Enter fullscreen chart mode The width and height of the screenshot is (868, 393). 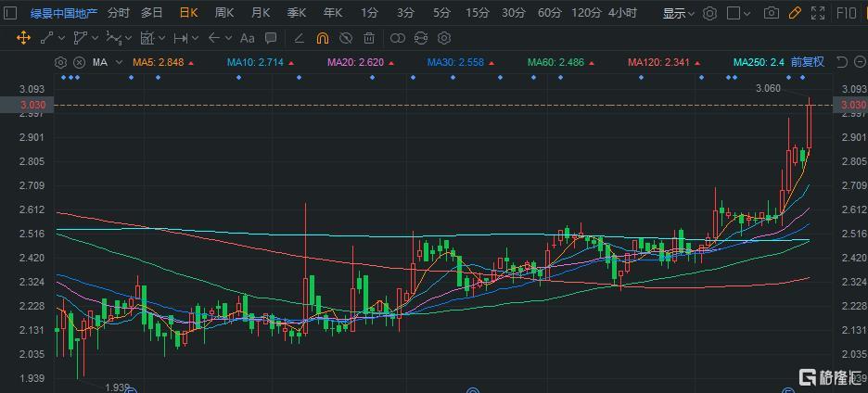coord(818,13)
